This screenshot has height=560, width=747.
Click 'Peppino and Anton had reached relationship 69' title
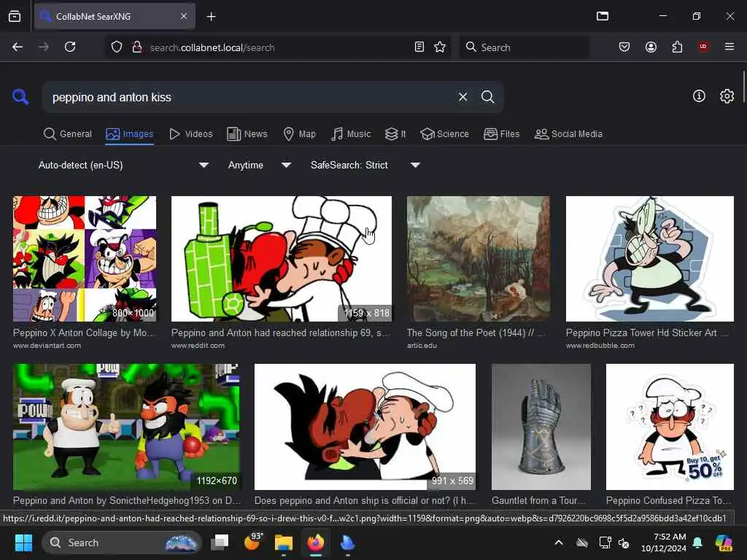click(x=281, y=332)
